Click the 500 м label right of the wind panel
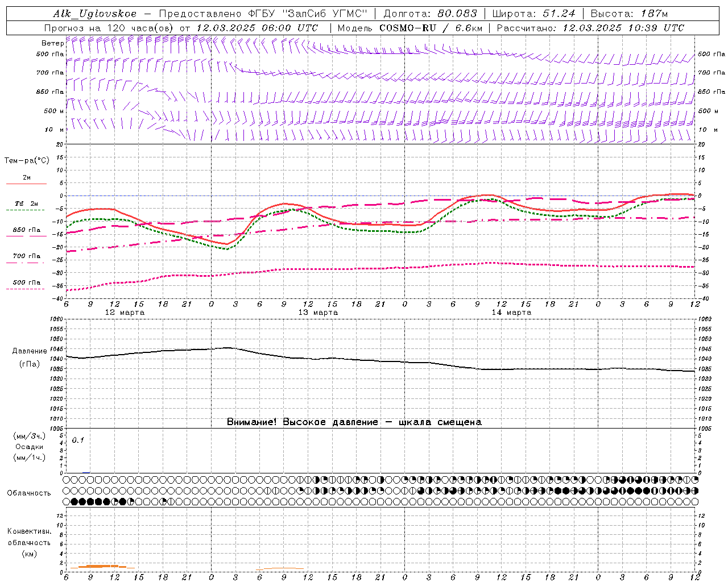This screenshot has width=728, height=582. coord(709,111)
